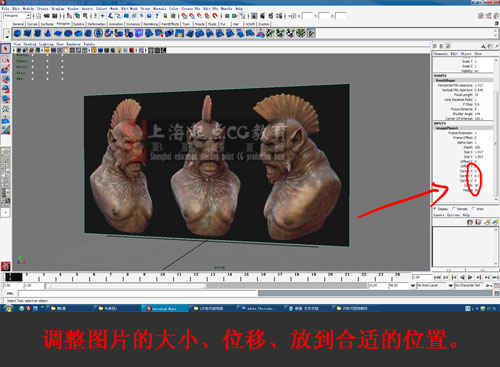
Task: Open the viewport Panels menu
Action: click(x=89, y=44)
